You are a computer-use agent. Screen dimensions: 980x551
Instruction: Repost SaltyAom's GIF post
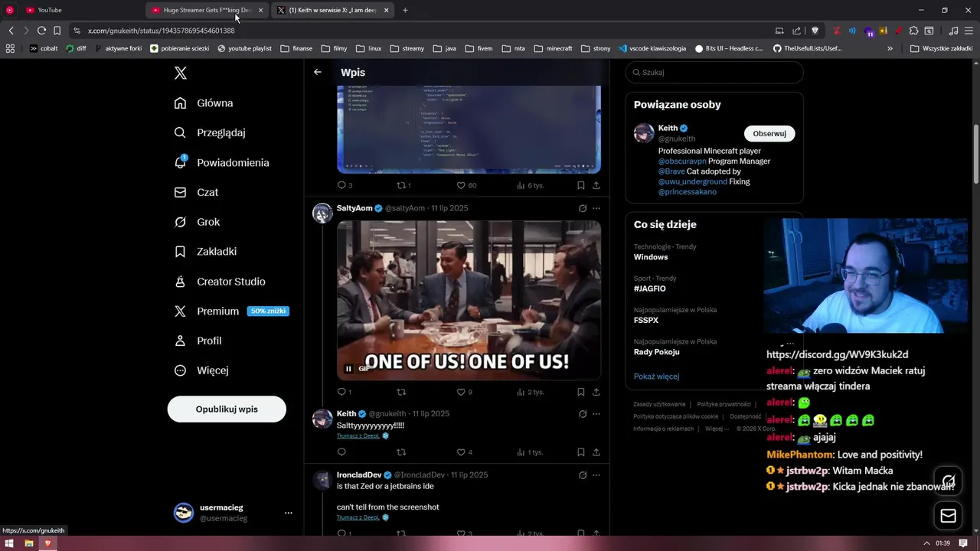coord(400,392)
